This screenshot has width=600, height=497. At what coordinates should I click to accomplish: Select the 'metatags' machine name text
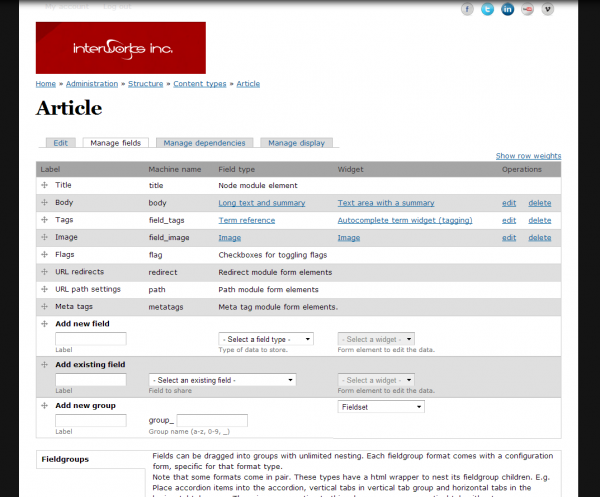(166, 307)
